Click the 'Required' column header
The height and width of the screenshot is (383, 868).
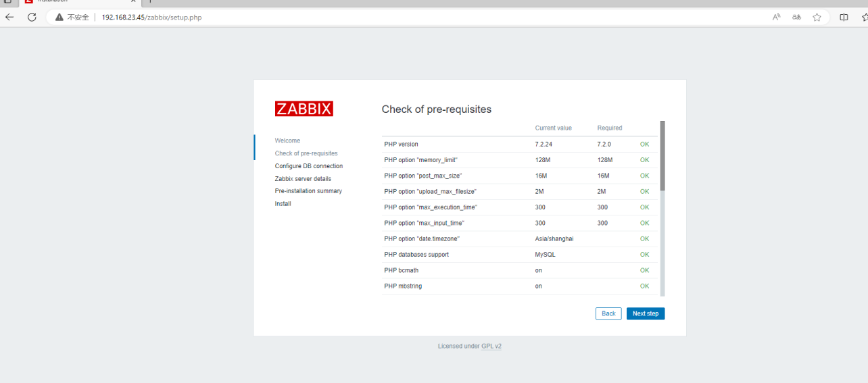point(610,128)
